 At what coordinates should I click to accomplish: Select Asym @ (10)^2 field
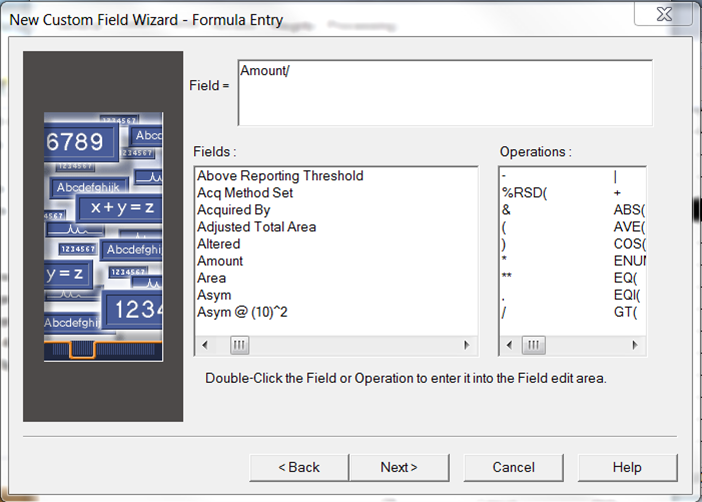[242, 312]
